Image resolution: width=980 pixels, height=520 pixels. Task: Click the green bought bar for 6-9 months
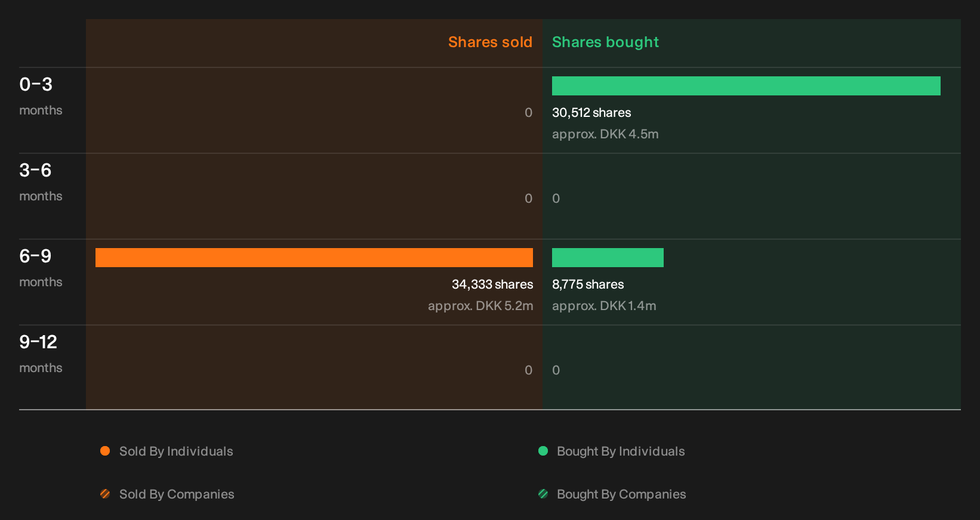pos(608,258)
